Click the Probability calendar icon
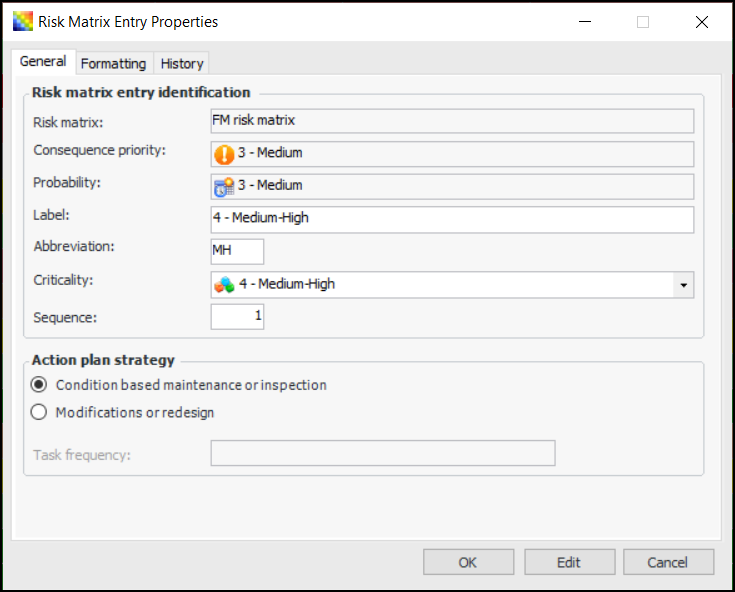Image resolution: width=735 pixels, height=592 pixels. [223, 186]
